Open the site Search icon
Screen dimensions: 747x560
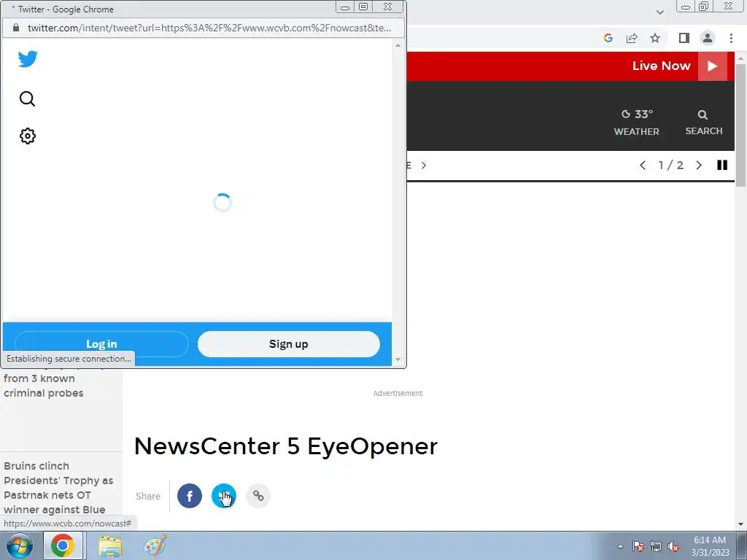point(704,122)
